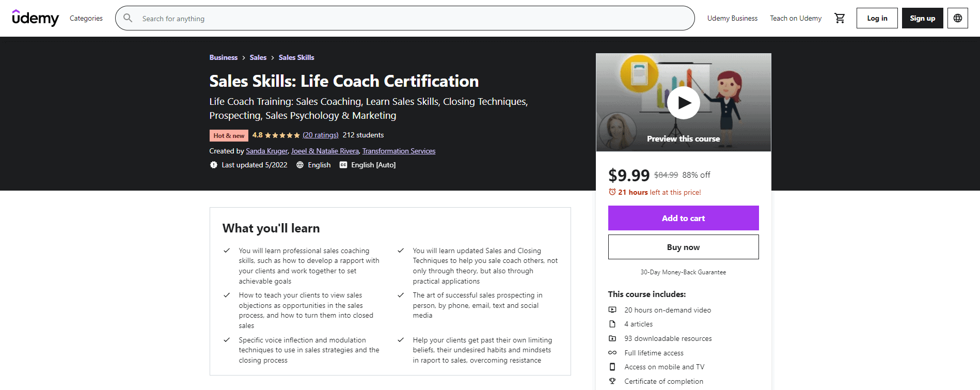Open the (20 ratings) link
980x390 pixels.
tap(320, 135)
